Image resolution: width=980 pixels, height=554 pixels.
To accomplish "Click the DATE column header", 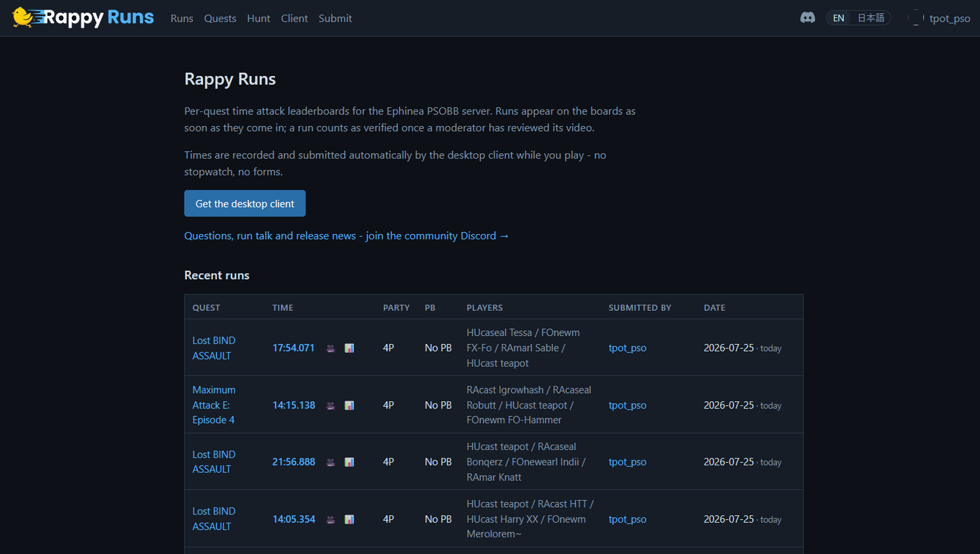I will click(x=715, y=307).
